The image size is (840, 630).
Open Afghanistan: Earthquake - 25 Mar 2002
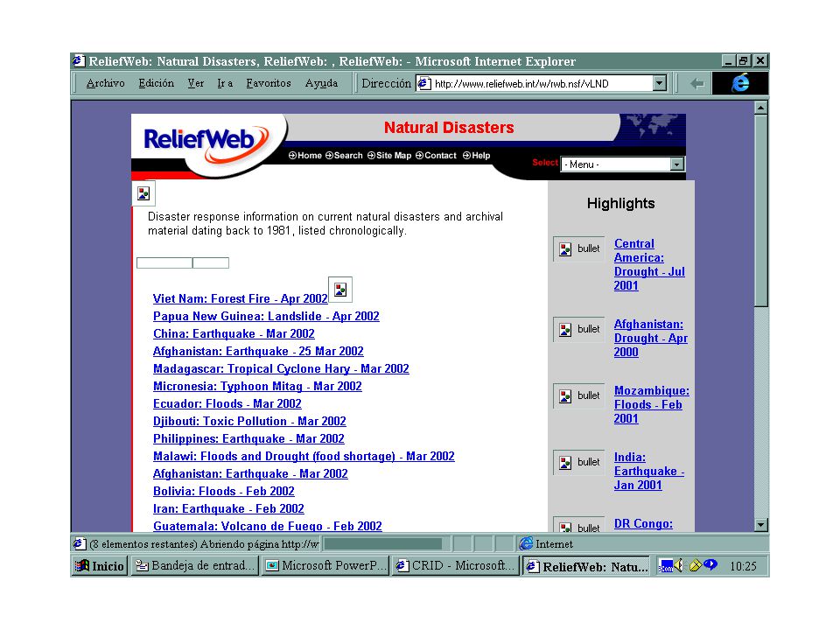pos(258,352)
